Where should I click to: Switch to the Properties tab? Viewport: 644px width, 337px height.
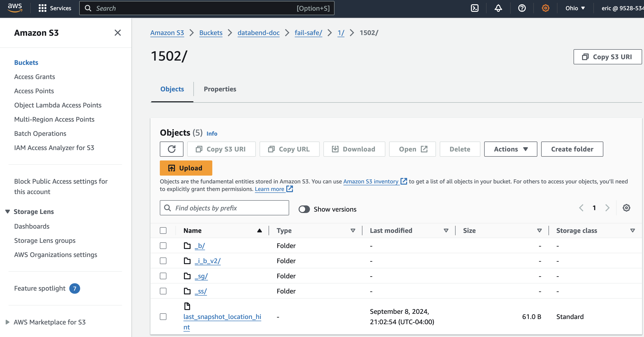coord(220,89)
